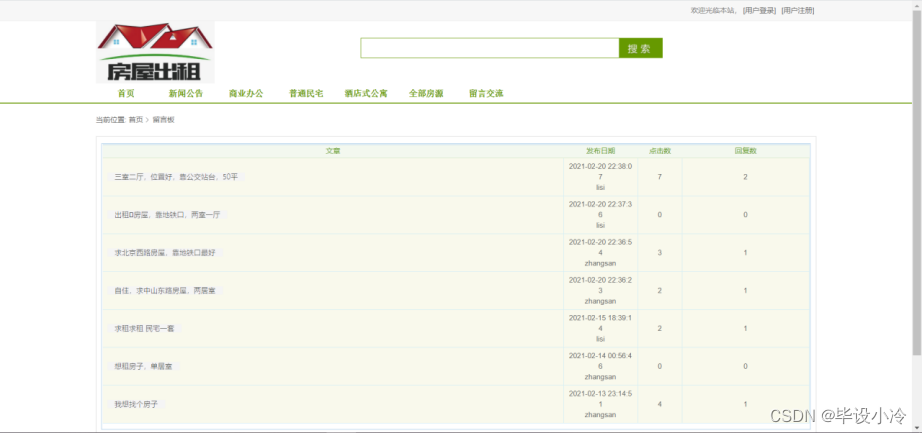
Task: Click the 房屋出租 house logo
Action: tap(155, 52)
